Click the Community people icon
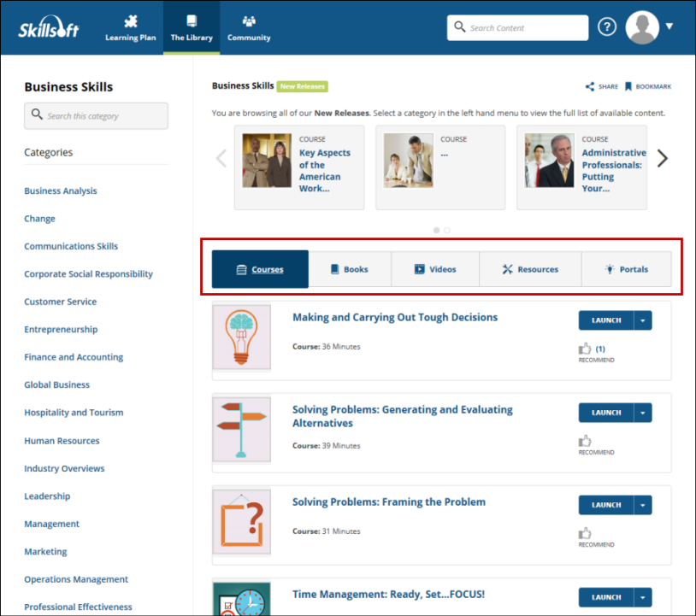The height and width of the screenshot is (616, 696). [249, 22]
